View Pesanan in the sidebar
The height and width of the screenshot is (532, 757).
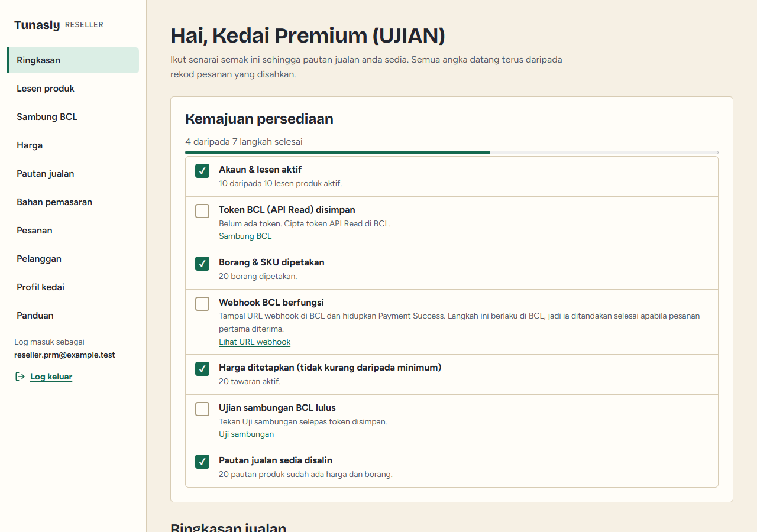pyautogui.click(x=73, y=231)
